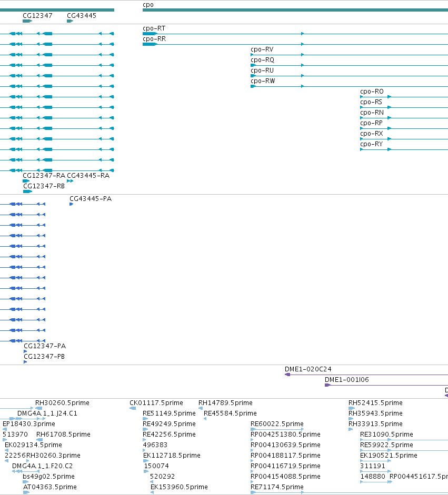Select CK01117.5prime EST label
This screenshot has width=448, height=495.
click(156, 403)
